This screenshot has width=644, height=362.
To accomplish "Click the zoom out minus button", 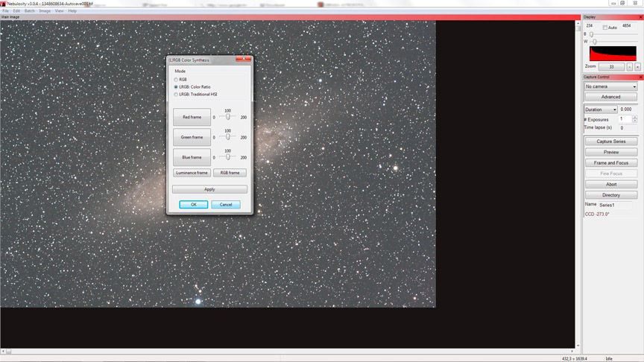I will point(629,67).
